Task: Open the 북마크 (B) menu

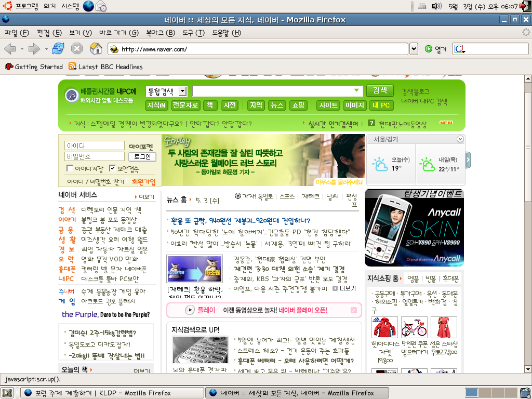Action: 161,33
